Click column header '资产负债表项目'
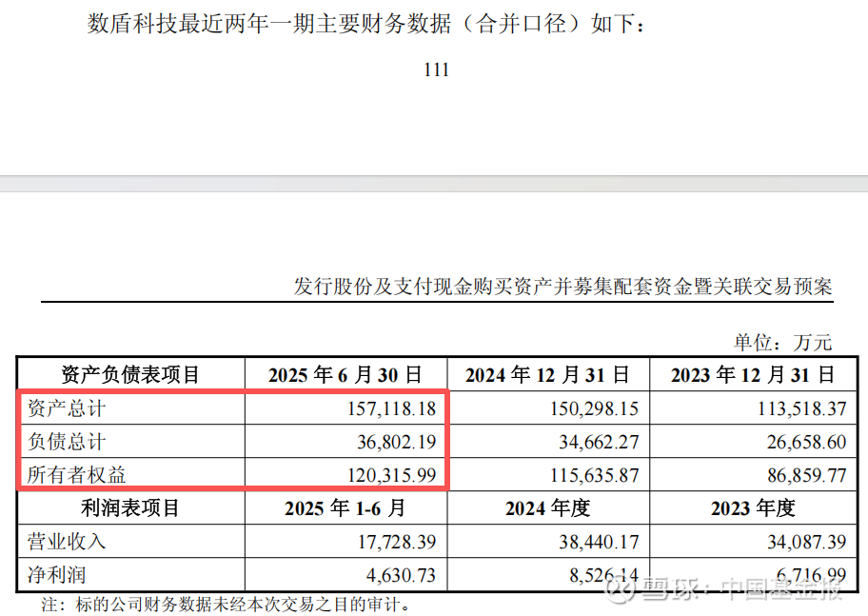Screen dimensions: 868x616 click(x=130, y=375)
